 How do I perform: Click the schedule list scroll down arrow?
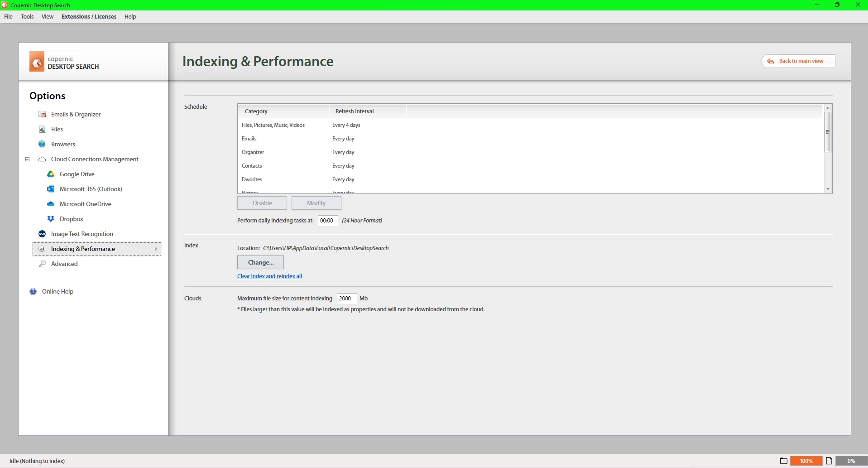click(x=828, y=189)
